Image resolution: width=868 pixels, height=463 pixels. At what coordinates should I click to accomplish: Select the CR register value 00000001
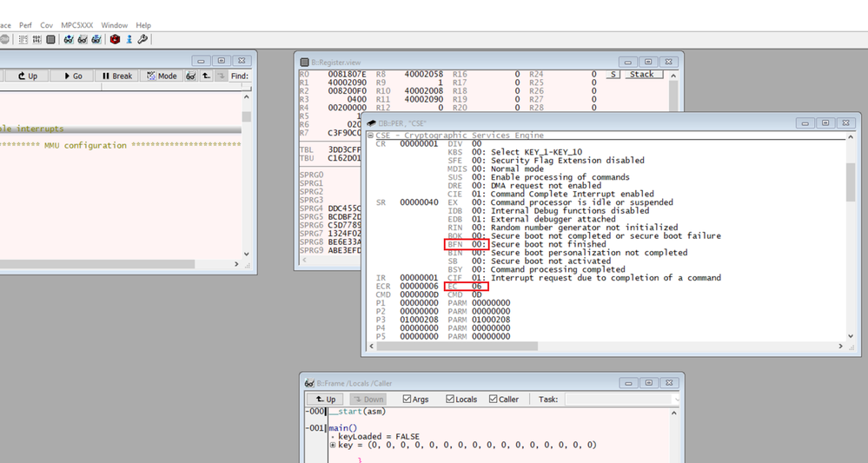419,144
